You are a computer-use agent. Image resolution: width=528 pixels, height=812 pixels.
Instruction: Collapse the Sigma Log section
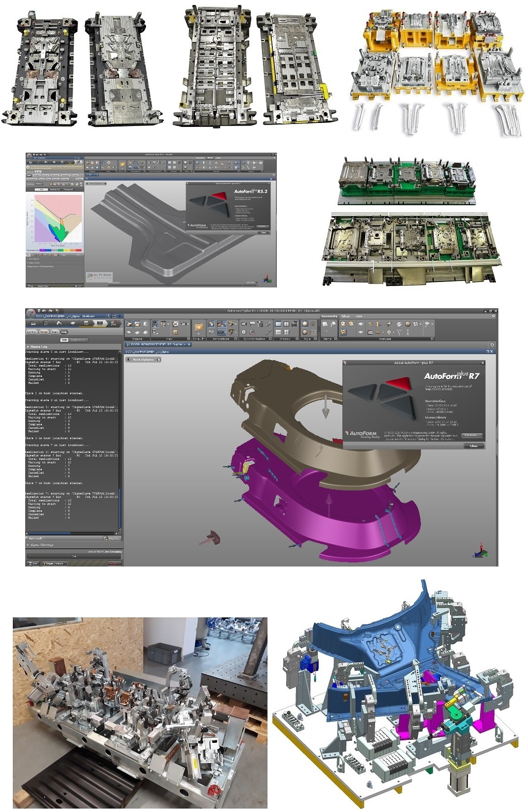(28, 347)
